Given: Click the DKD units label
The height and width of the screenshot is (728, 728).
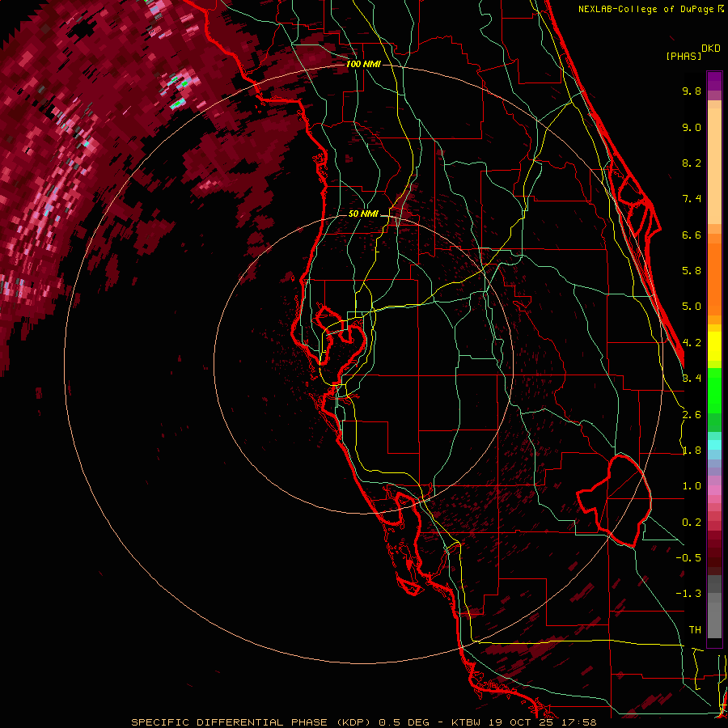Looking at the screenshot, I should tap(711, 49).
